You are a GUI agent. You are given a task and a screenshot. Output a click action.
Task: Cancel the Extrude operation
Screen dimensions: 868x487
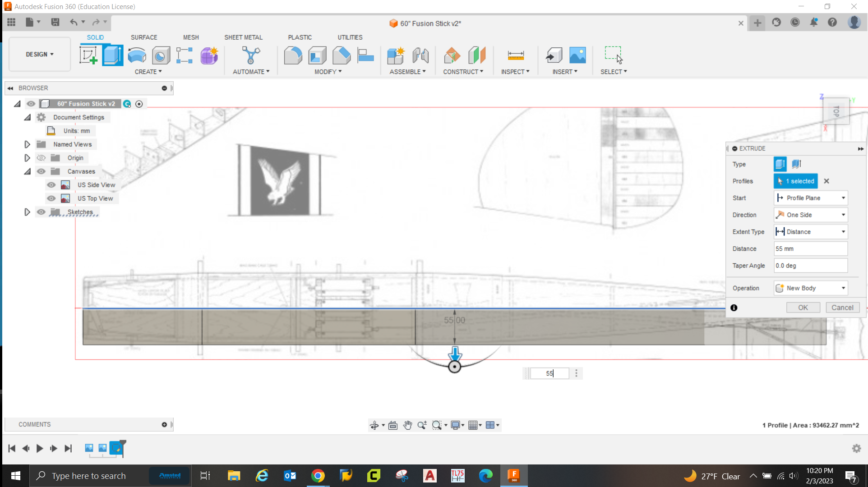(842, 308)
